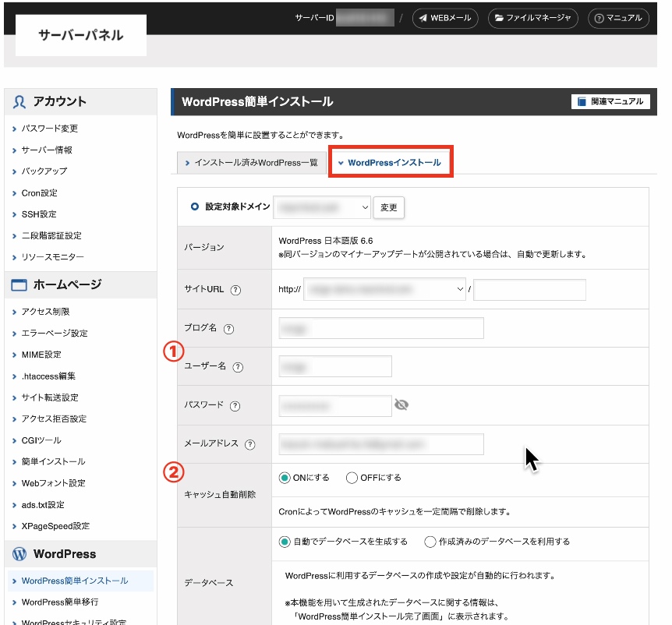This screenshot has width=672, height=625.
Task: Expand the site URL domain dropdown
Action: click(384, 290)
